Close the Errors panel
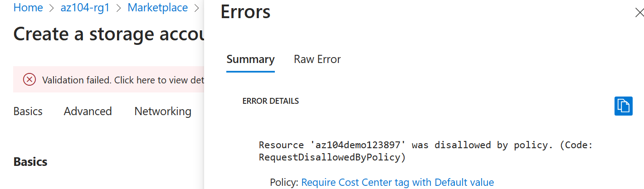644x189 pixels. click(x=639, y=13)
